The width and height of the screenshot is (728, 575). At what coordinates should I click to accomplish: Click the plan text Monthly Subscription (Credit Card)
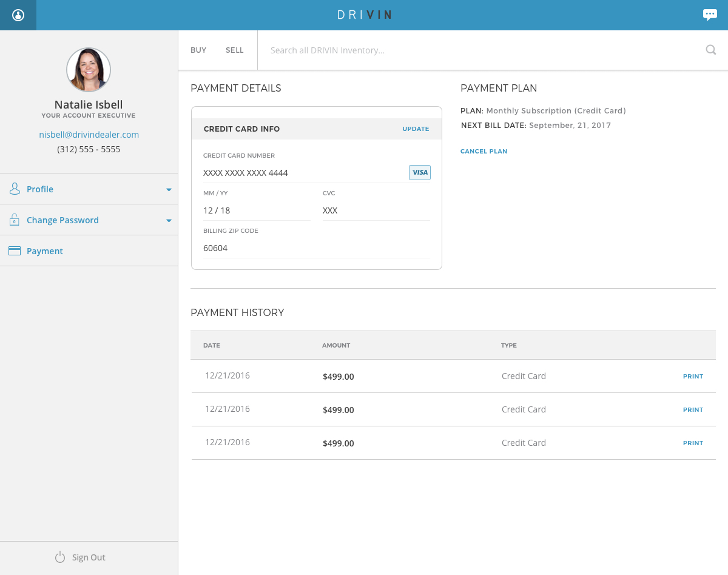[x=556, y=111]
